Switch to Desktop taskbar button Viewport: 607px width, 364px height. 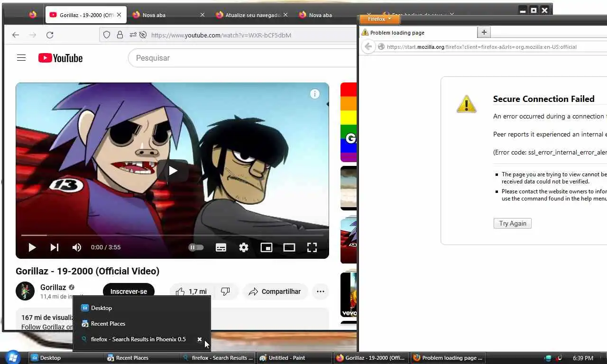point(65,358)
